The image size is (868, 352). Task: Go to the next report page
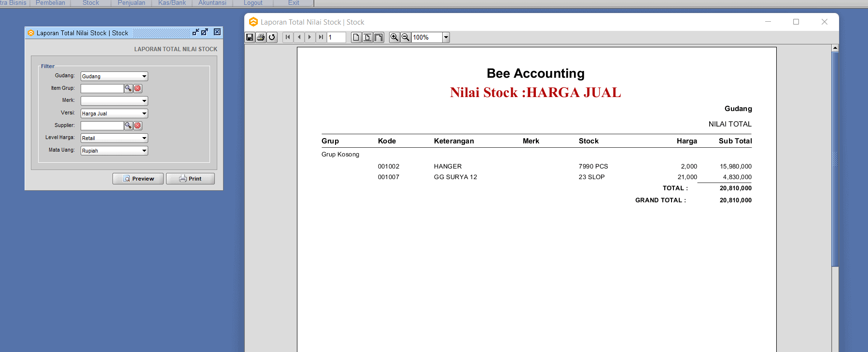(310, 37)
